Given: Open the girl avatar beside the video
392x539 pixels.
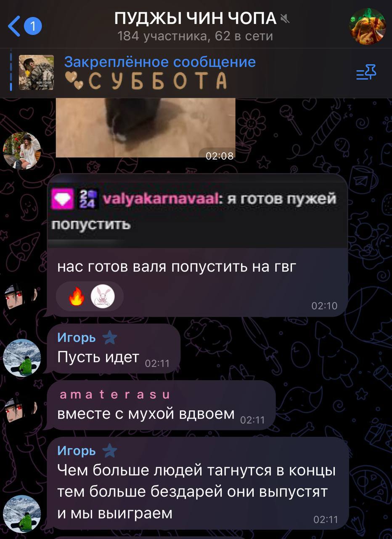Looking at the screenshot, I should tap(22, 151).
